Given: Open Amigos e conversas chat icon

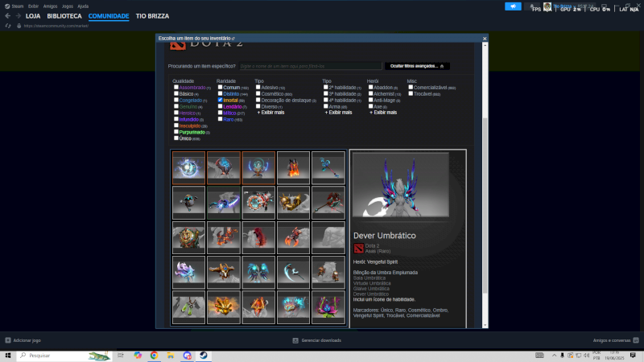Looking at the screenshot, I should tap(638, 340).
